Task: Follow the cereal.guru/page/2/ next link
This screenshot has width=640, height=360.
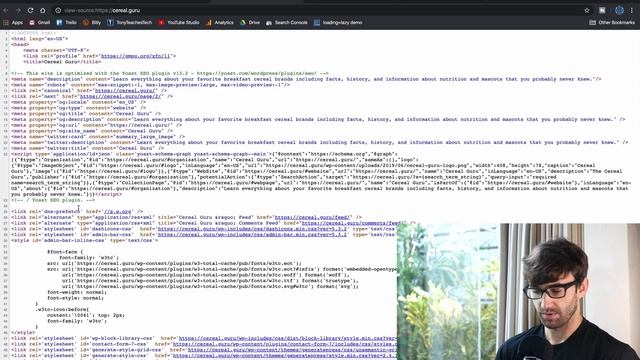Action: [121, 96]
